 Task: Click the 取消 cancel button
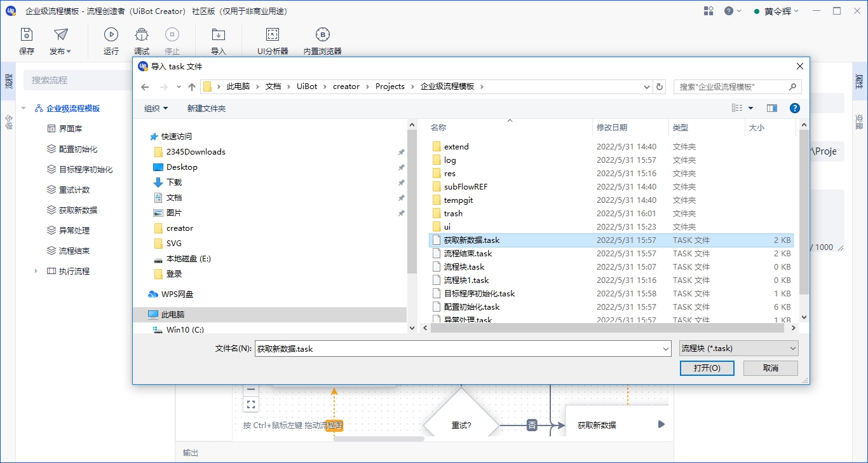pyautogui.click(x=771, y=368)
